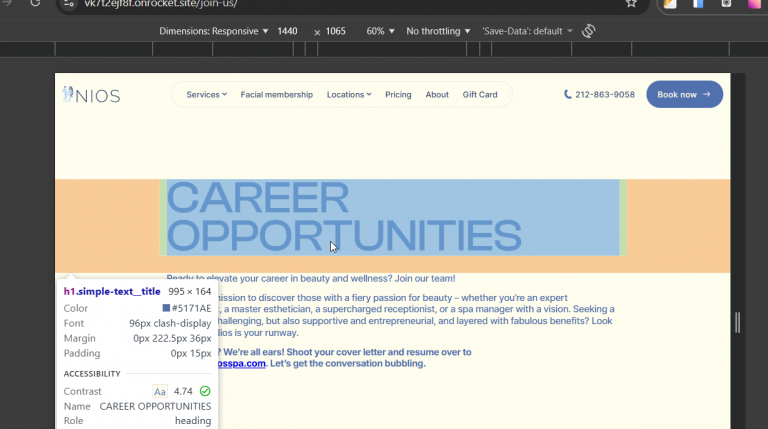Image resolution: width=768 pixels, height=429 pixels.
Task: Click the Aa contrast preview swatch
Action: (x=160, y=391)
